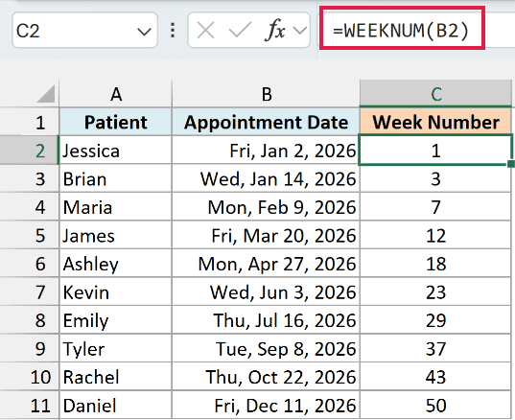Select row 3 header
The width and height of the screenshot is (515, 420).
30,178
